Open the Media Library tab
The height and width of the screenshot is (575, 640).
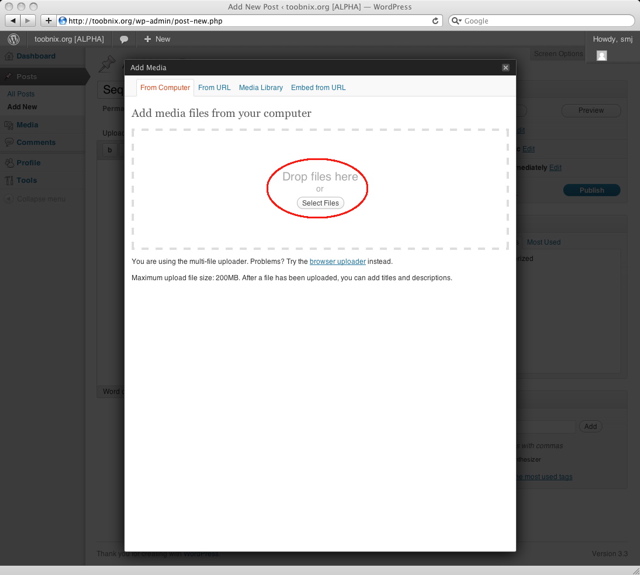pos(261,87)
